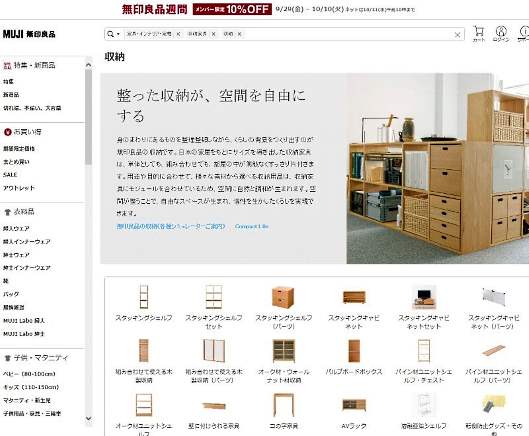Click the 衣料品 shirt icon

coord(7,212)
